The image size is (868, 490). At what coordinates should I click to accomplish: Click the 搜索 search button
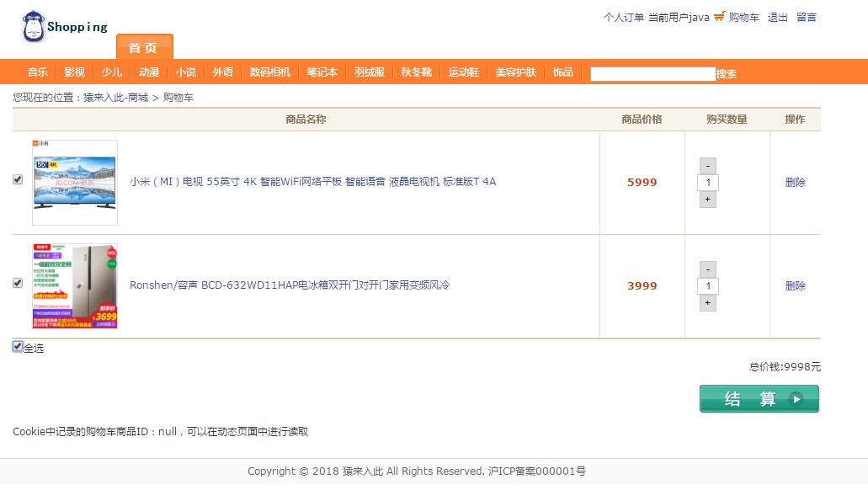tap(726, 73)
